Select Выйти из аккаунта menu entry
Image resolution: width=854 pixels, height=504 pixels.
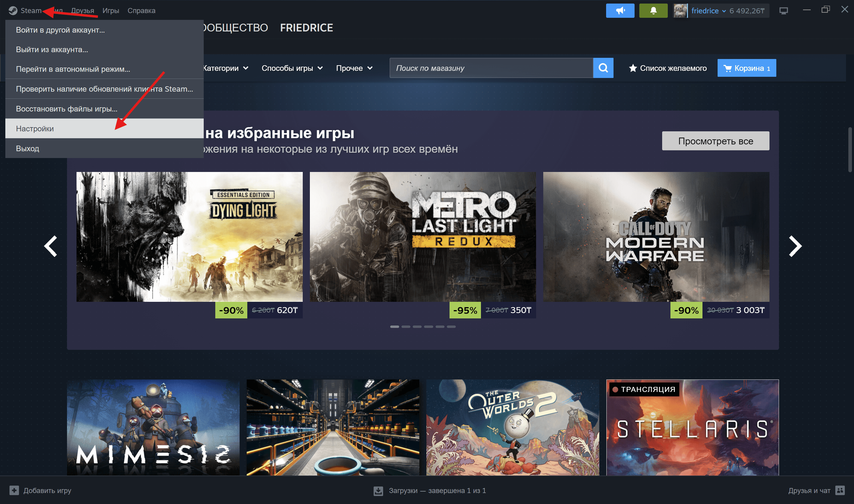[x=104, y=50]
